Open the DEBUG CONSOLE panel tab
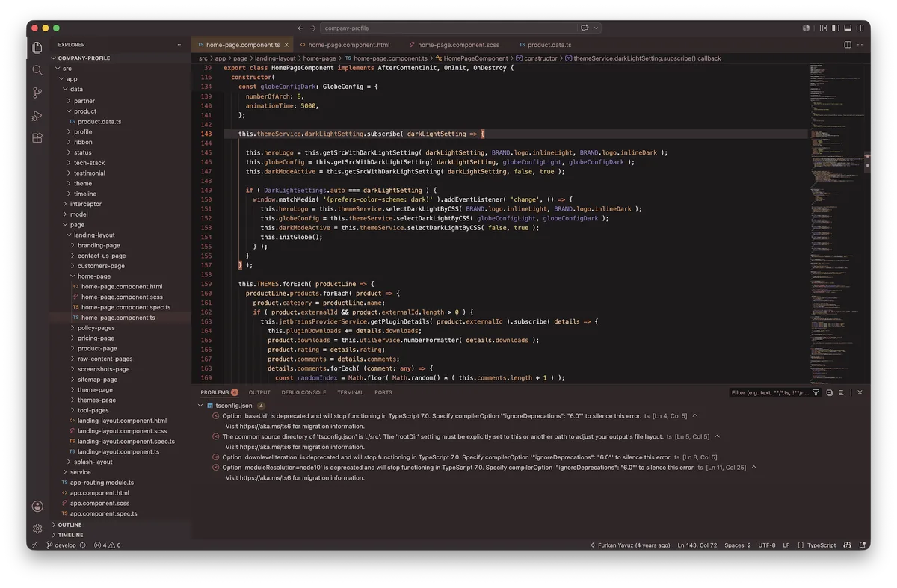The height and width of the screenshot is (588, 897). [x=303, y=392]
